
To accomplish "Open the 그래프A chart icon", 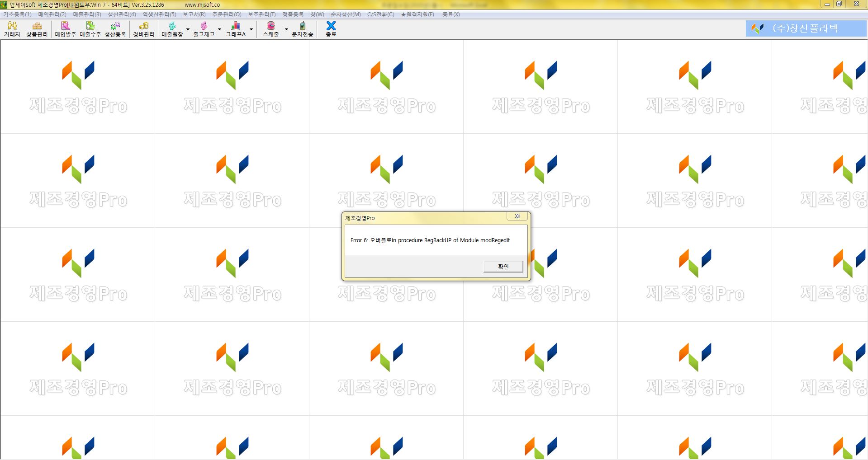I will (x=236, y=29).
